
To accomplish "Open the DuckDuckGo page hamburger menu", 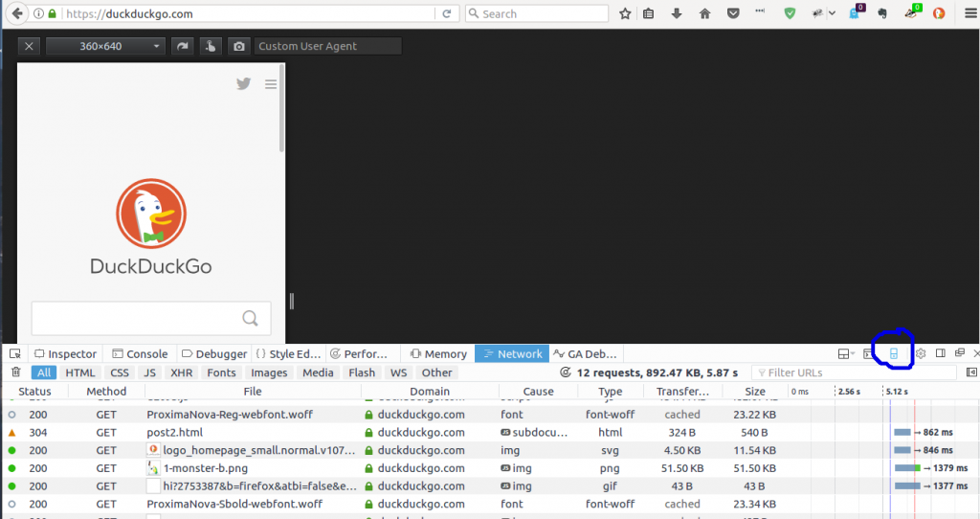I will pyautogui.click(x=271, y=84).
